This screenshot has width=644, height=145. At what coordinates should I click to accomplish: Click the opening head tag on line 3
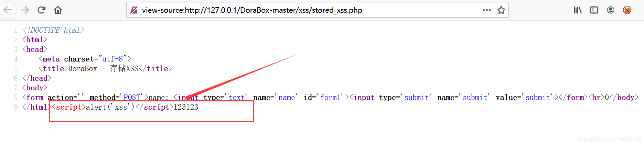click(35, 49)
